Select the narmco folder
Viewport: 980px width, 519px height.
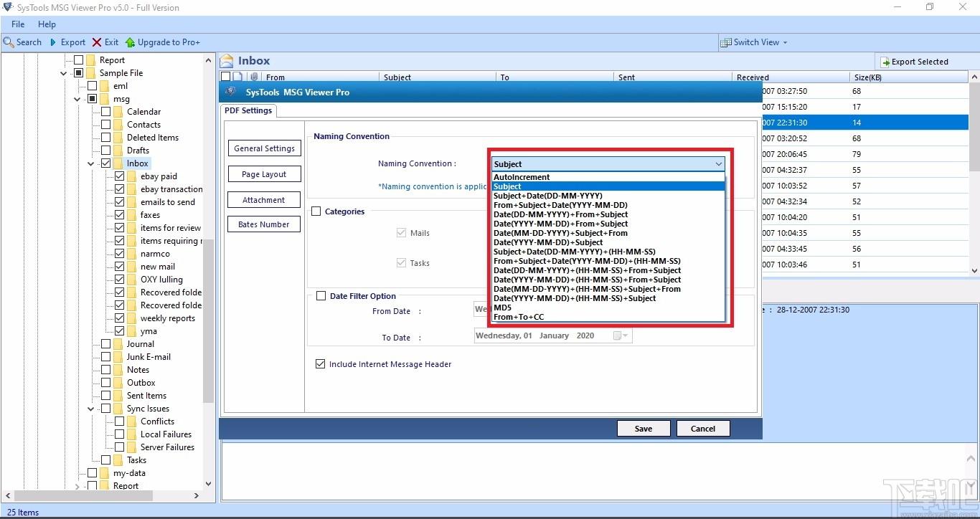(155, 254)
